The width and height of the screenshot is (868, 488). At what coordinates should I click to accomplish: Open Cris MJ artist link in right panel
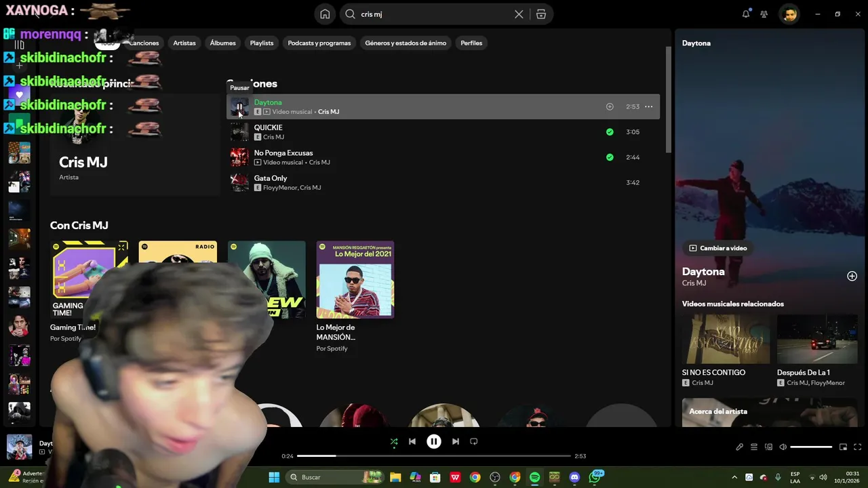[694, 283]
